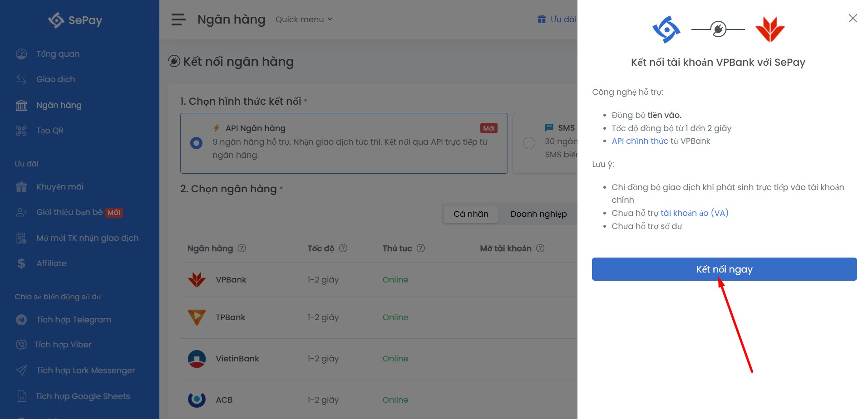This screenshot has height=419, width=868.
Task: Click the Tạo QR code icon
Action: (21, 131)
